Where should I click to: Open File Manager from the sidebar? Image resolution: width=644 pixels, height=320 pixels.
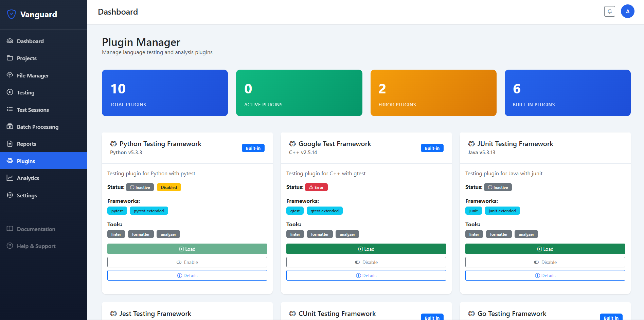point(33,75)
